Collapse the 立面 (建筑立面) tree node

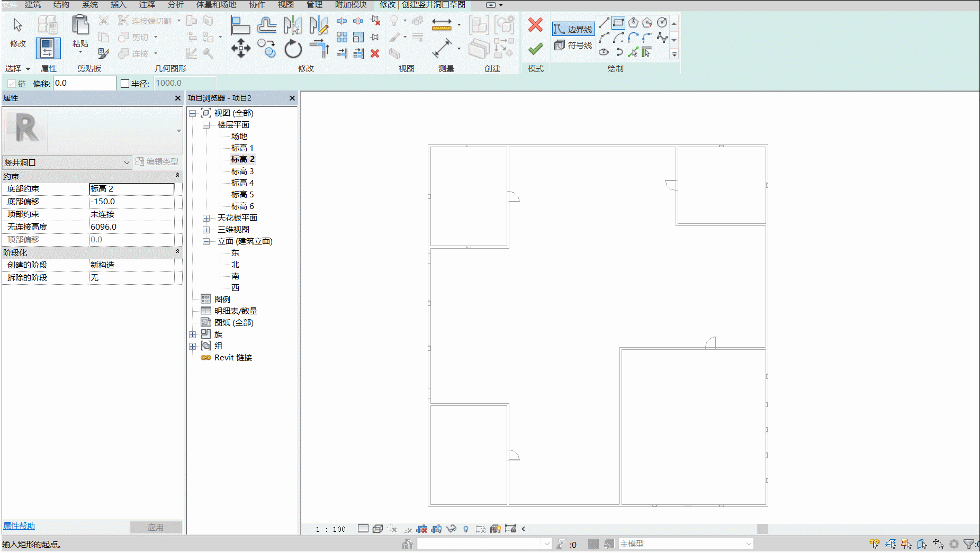pyautogui.click(x=206, y=241)
